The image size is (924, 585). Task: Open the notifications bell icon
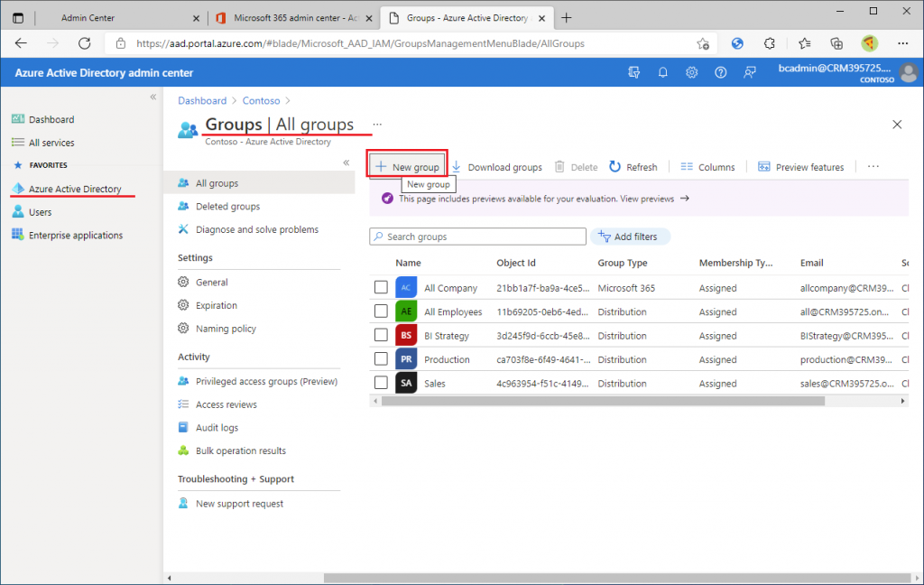pos(663,72)
